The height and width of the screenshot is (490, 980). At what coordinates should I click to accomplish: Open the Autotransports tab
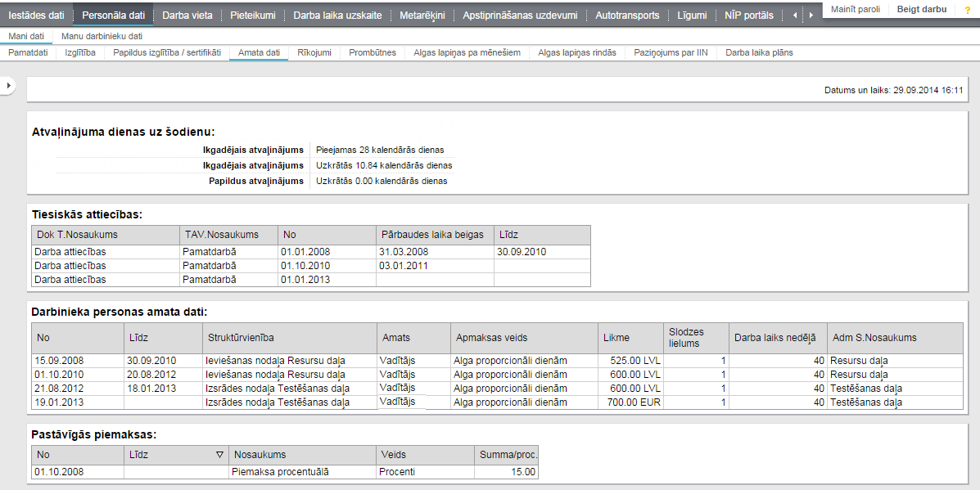(x=627, y=15)
